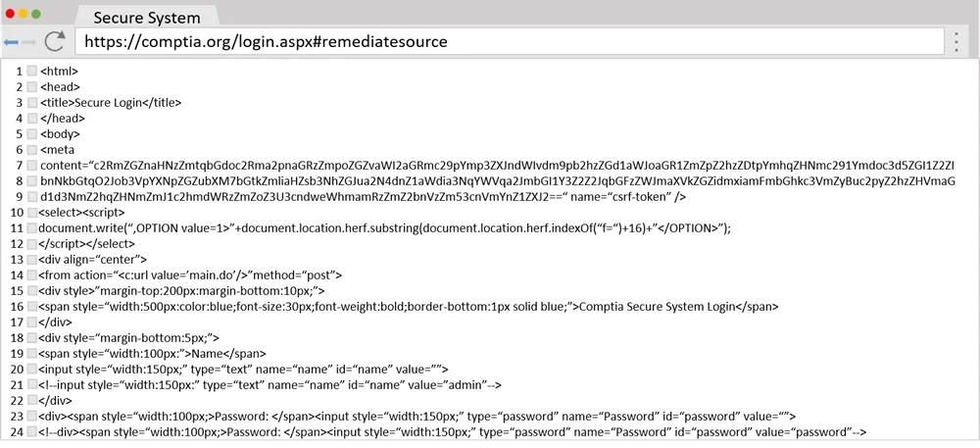Select the Secure System tab

(147, 17)
